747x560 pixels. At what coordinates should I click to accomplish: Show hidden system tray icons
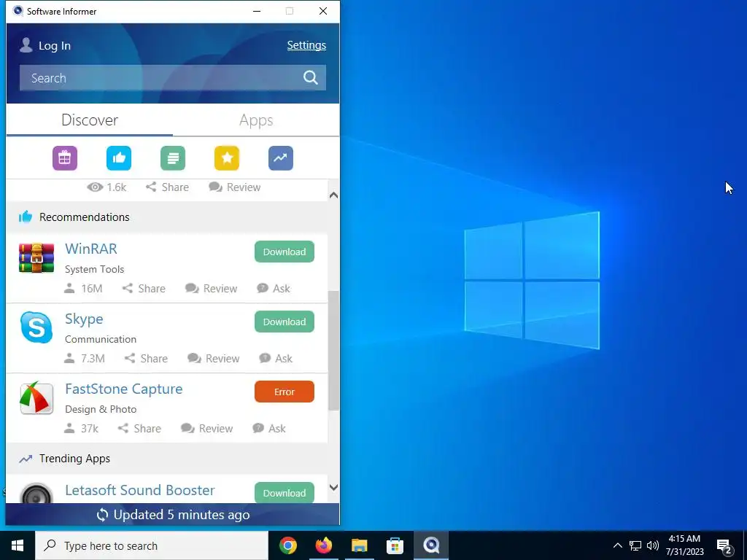[617, 545]
